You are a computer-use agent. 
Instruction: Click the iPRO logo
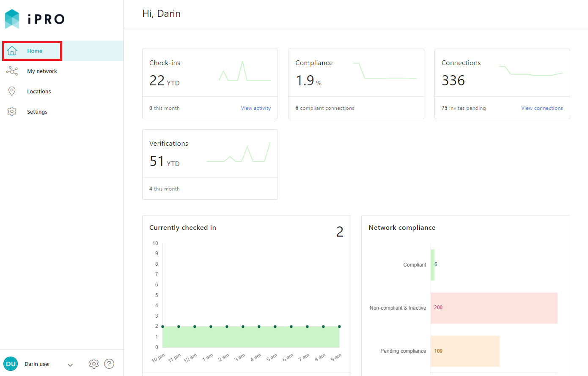click(35, 19)
